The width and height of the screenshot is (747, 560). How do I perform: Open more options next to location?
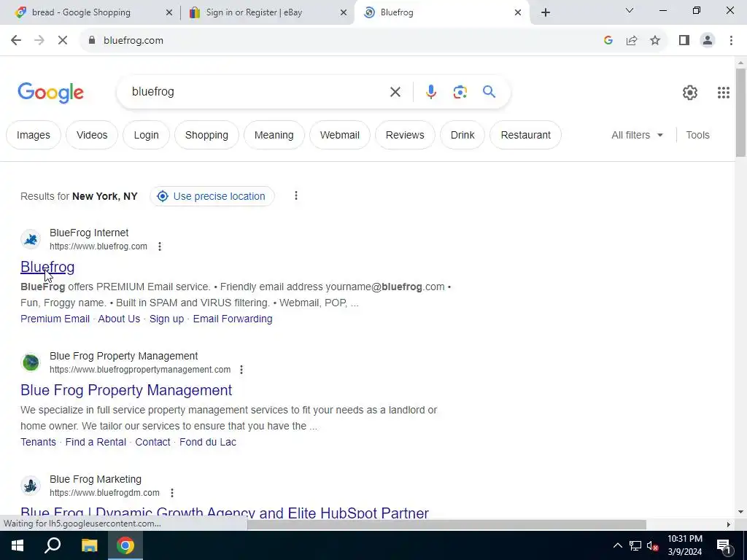pos(296,195)
